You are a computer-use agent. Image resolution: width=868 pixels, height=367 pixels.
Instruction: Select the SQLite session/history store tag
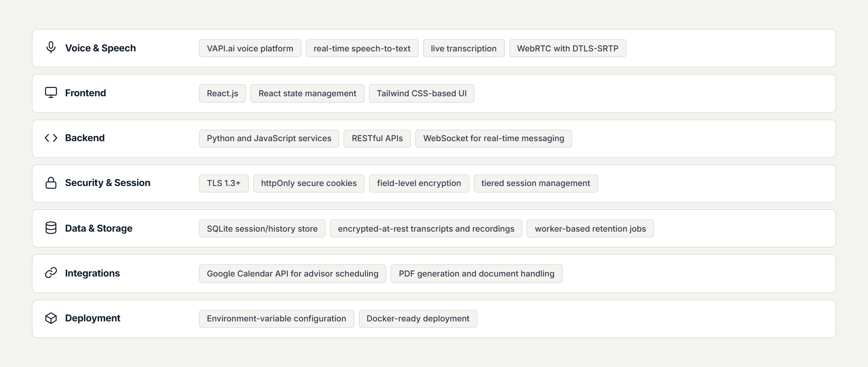pos(262,229)
